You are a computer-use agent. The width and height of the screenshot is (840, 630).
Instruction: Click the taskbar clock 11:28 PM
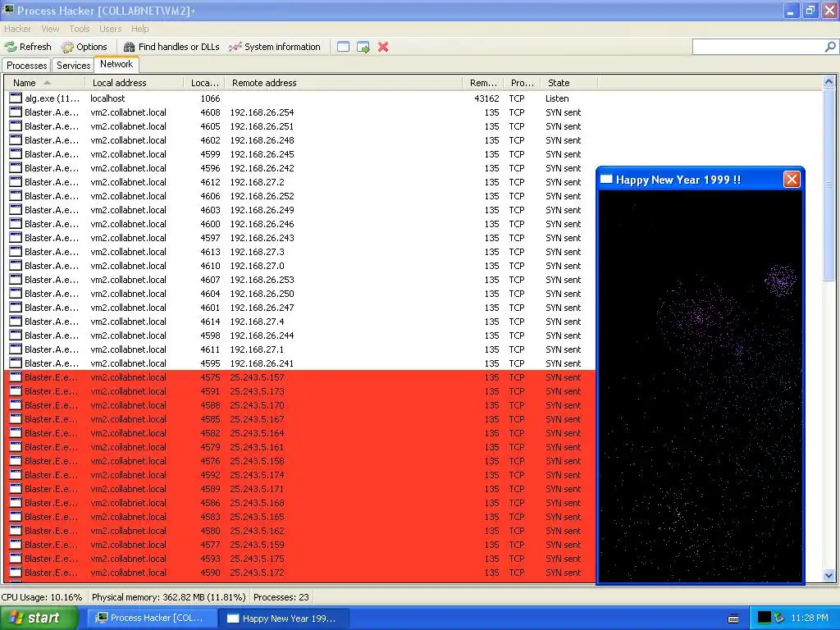tap(809, 619)
